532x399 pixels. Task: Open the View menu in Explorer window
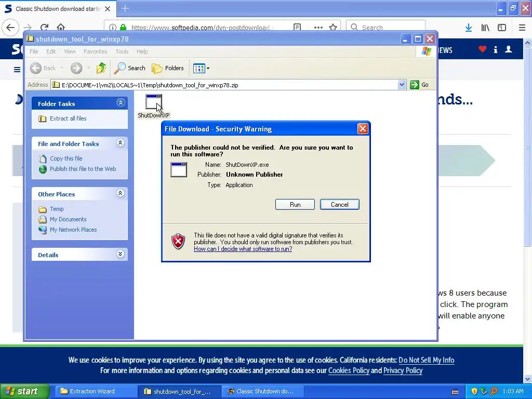tap(70, 51)
